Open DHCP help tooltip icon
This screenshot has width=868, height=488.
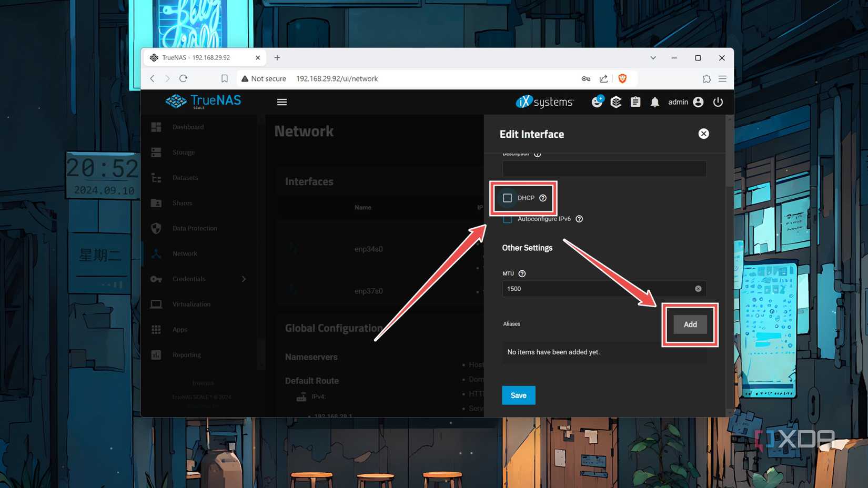pos(543,198)
